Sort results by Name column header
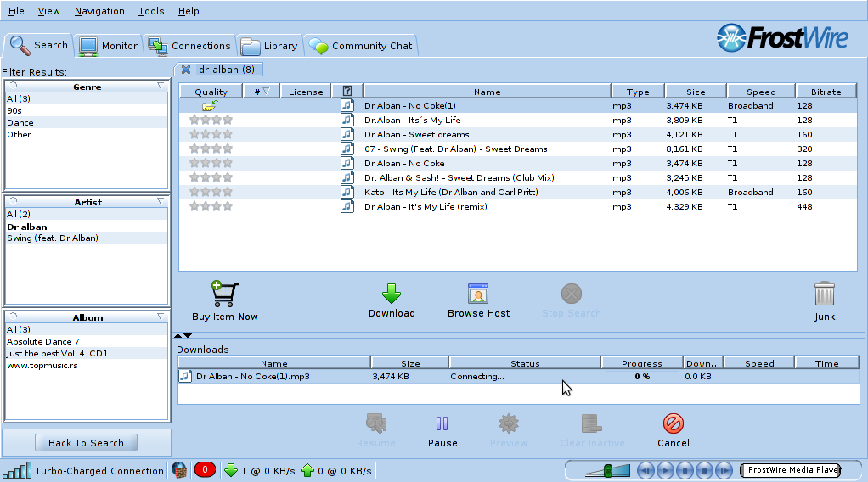Screen dimensions: 868x482 (x=488, y=92)
